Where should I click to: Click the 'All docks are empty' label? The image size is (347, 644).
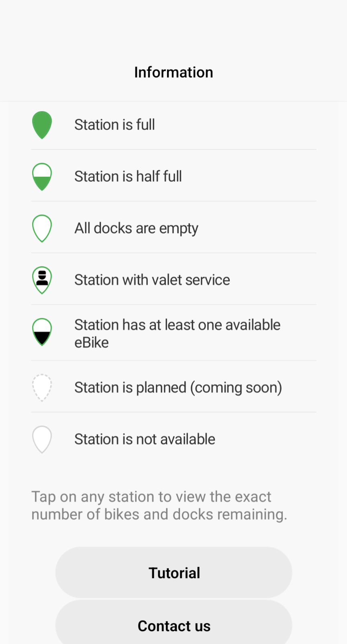pyautogui.click(x=136, y=228)
